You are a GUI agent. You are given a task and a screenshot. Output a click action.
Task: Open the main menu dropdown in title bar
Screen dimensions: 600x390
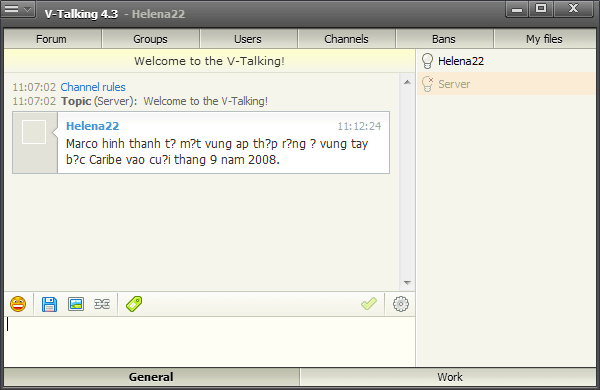click(x=18, y=9)
